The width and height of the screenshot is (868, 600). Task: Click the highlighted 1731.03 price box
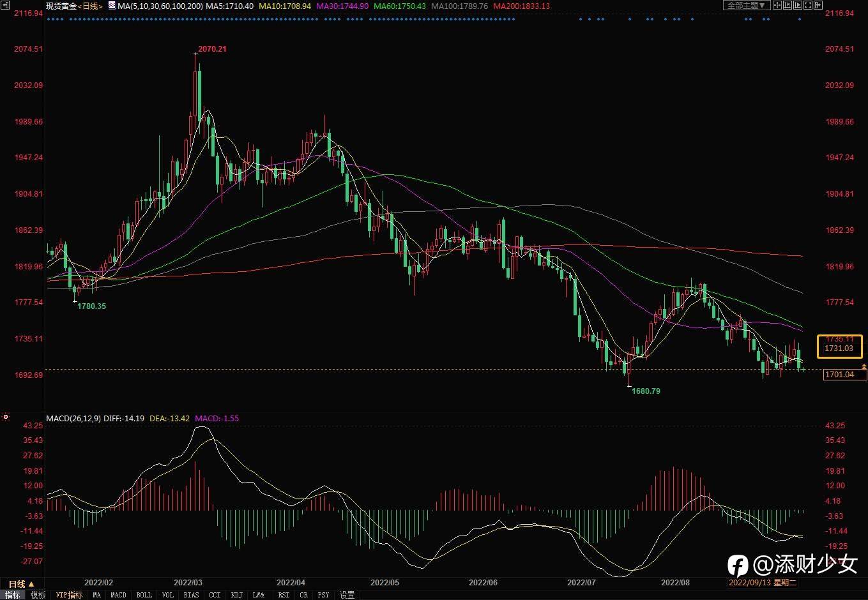(x=839, y=348)
